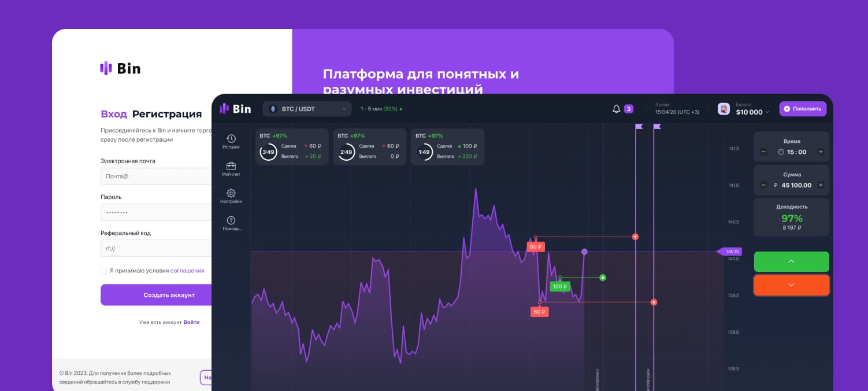Click the profile avatar next to balance

pyautogui.click(x=724, y=108)
